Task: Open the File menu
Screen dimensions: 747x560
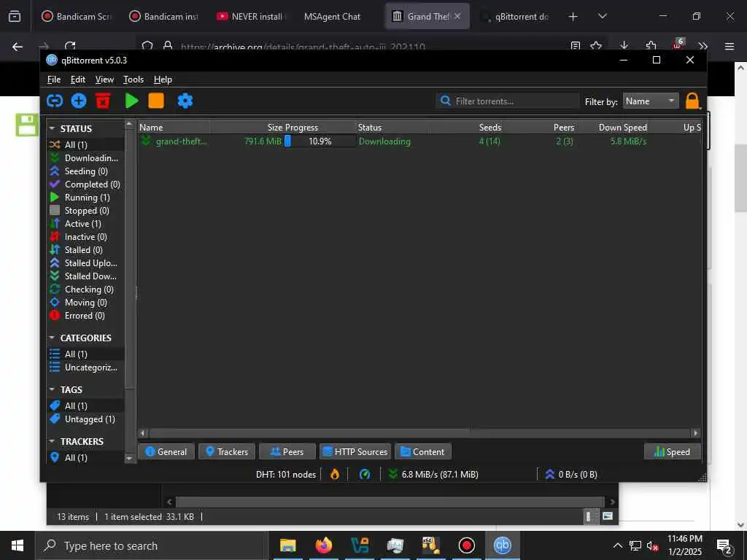Action: 54,79
